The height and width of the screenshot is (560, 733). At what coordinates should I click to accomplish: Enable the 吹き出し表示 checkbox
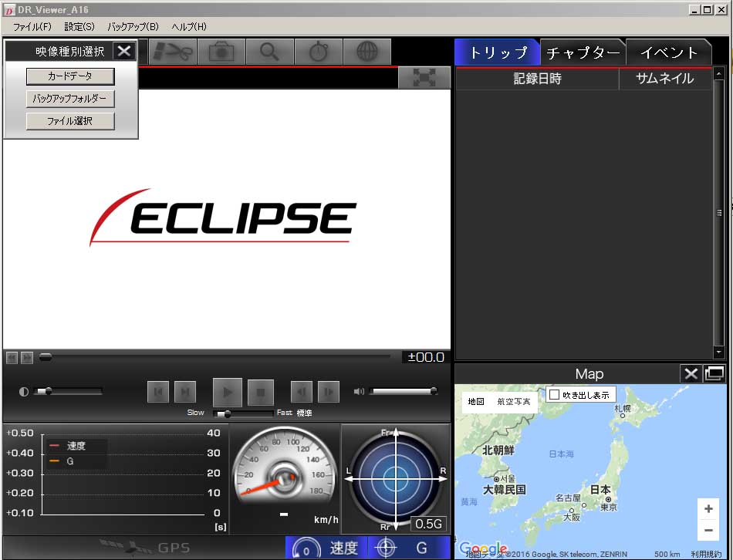[555, 394]
